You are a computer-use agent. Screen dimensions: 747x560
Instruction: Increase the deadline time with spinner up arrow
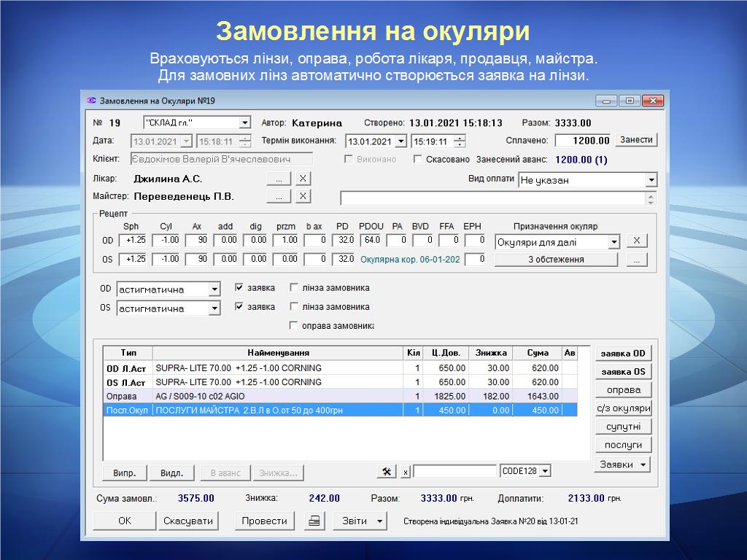[x=460, y=138]
